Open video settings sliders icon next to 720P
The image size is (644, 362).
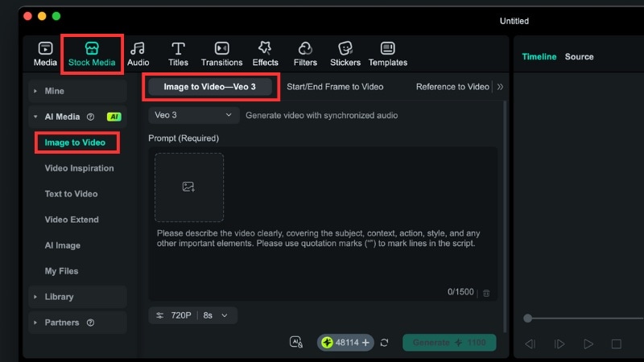click(159, 315)
